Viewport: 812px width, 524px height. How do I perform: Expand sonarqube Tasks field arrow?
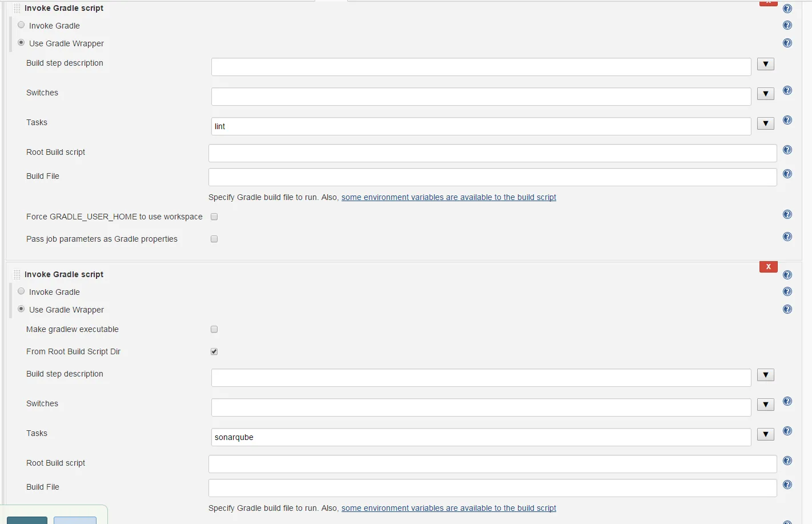pos(765,434)
